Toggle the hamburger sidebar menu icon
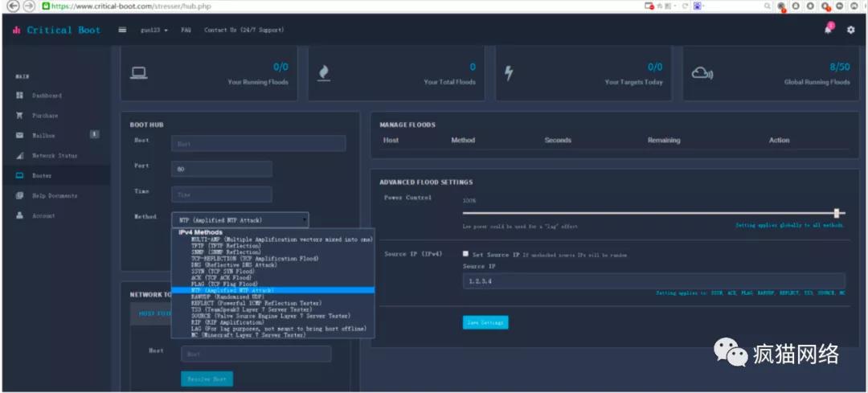The image size is (868, 393). click(x=122, y=31)
